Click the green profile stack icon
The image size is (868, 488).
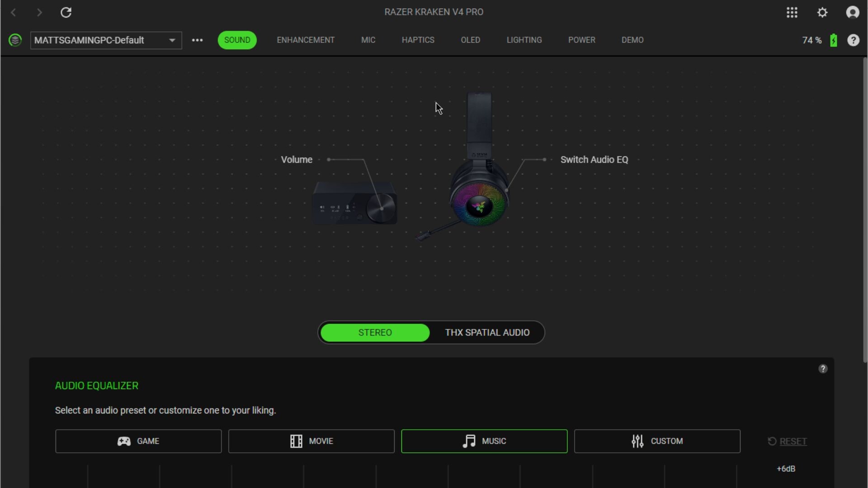(x=15, y=40)
